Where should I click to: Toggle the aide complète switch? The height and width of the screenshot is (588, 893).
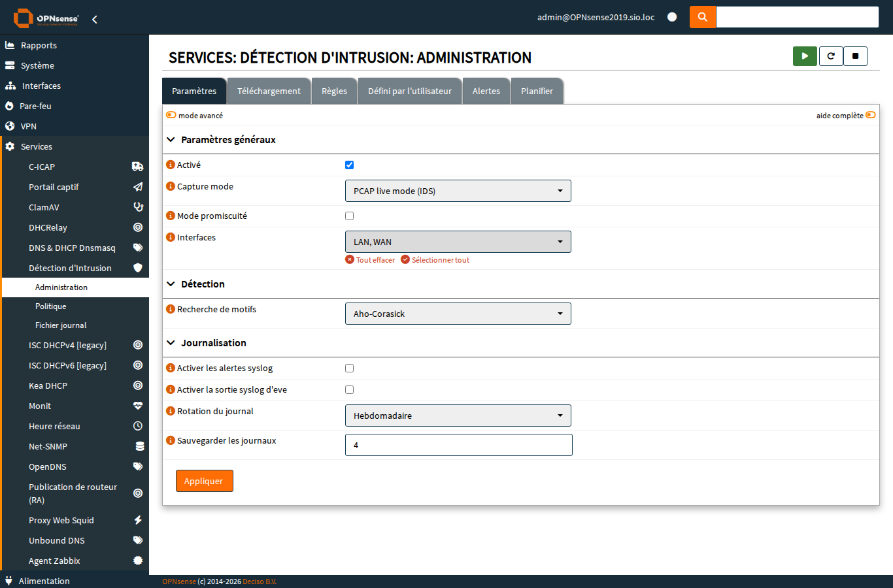click(871, 115)
